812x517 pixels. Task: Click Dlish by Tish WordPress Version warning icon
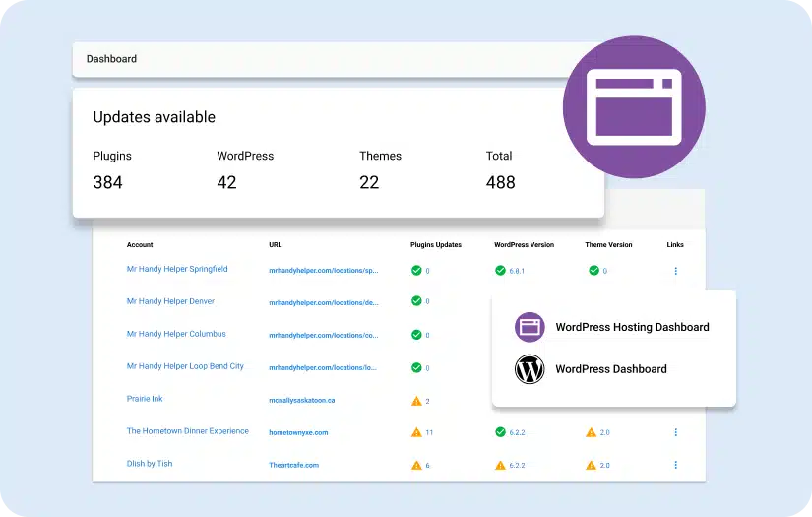coord(500,465)
